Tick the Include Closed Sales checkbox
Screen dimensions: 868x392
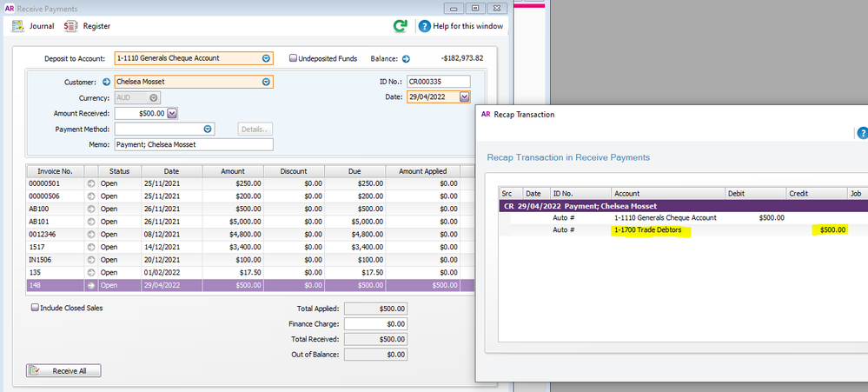35,308
